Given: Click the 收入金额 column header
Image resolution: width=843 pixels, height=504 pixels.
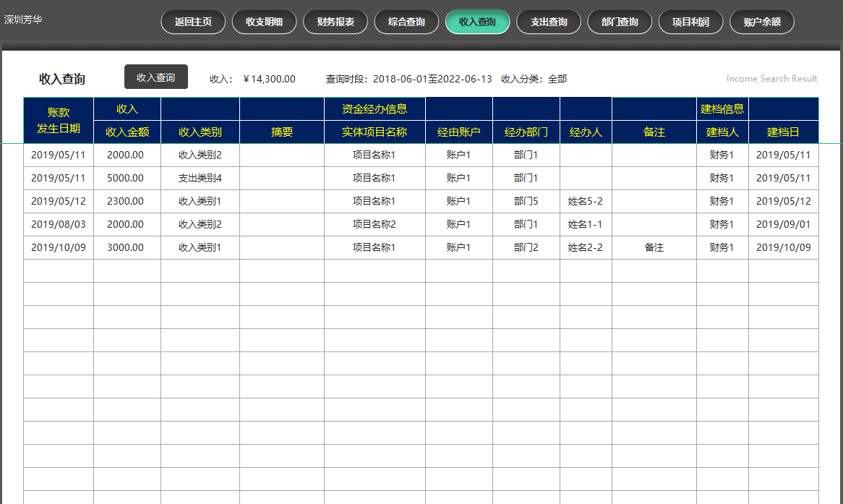Looking at the screenshot, I should pos(127,132).
